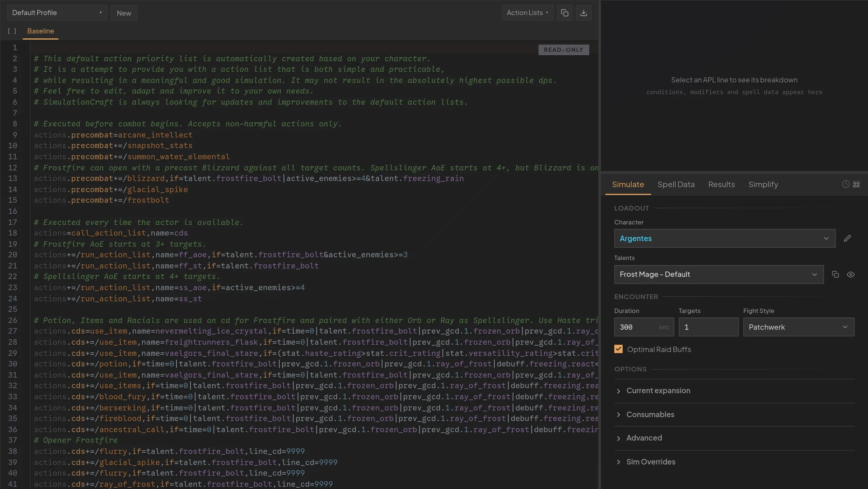The height and width of the screenshot is (489, 868).
Task: Click line 39 cds glacial_spike action
Action: point(185,463)
